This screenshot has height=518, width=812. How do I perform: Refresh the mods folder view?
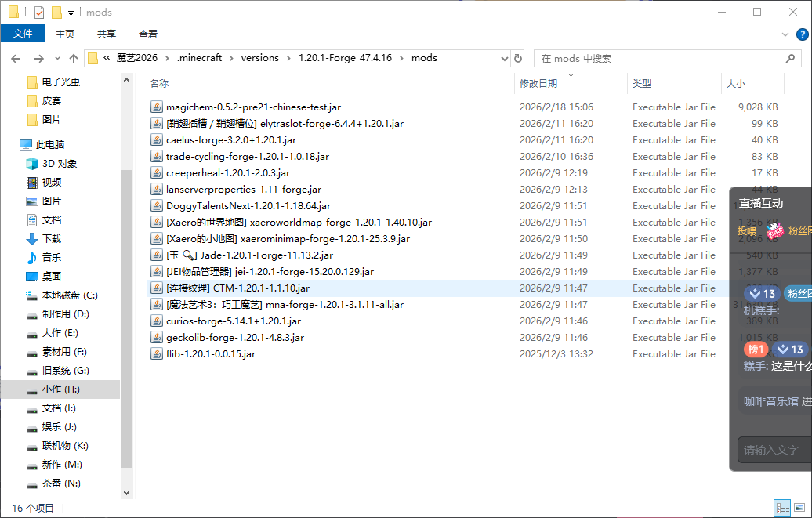coord(518,59)
